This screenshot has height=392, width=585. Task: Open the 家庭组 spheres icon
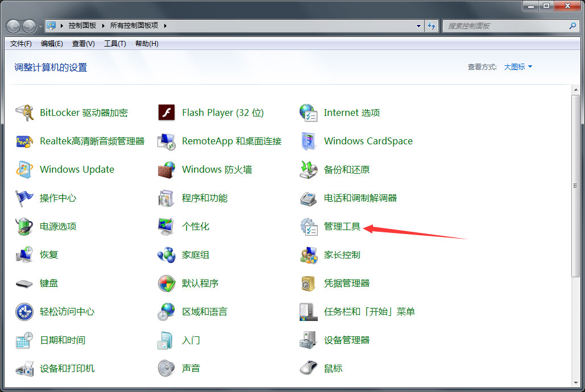point(167,255)
